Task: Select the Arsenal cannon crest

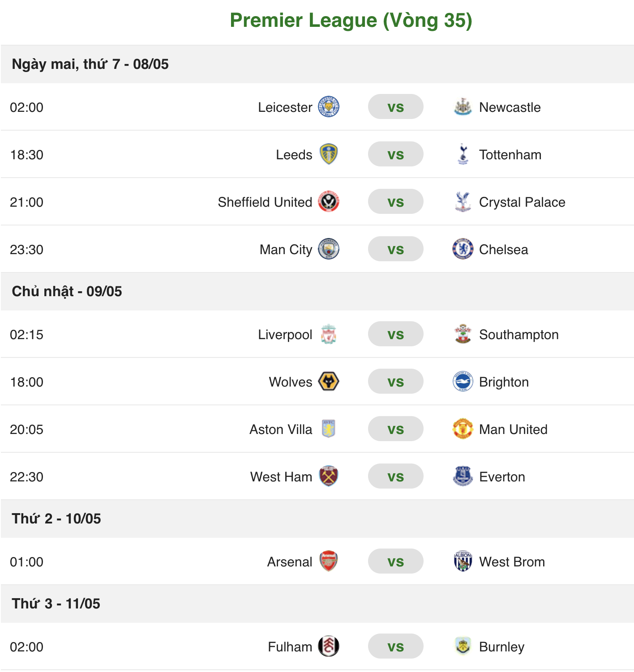Action: coord(329,561)
